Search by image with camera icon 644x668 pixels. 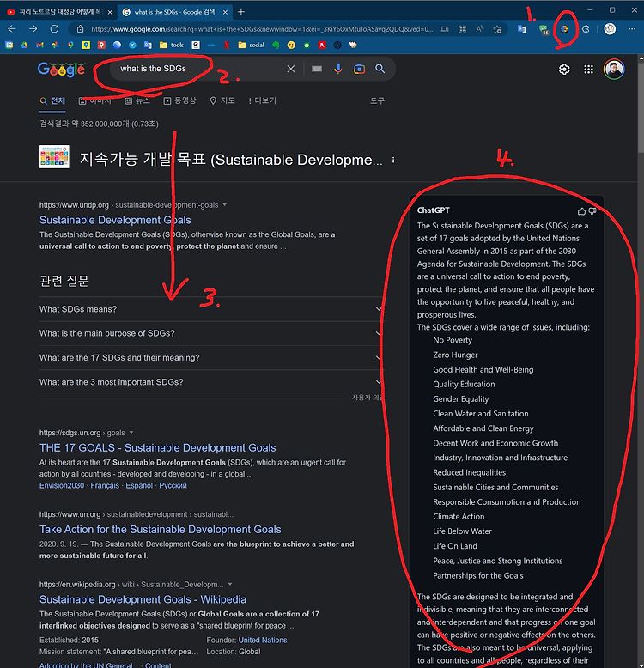click(359, 69)
